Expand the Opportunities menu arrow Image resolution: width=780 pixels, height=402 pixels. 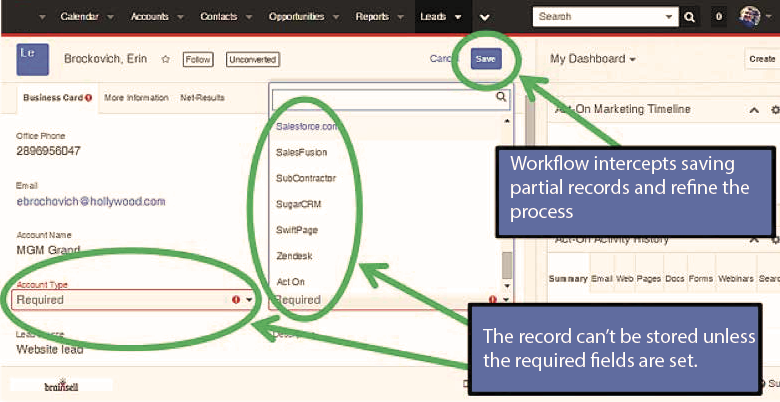336,17
